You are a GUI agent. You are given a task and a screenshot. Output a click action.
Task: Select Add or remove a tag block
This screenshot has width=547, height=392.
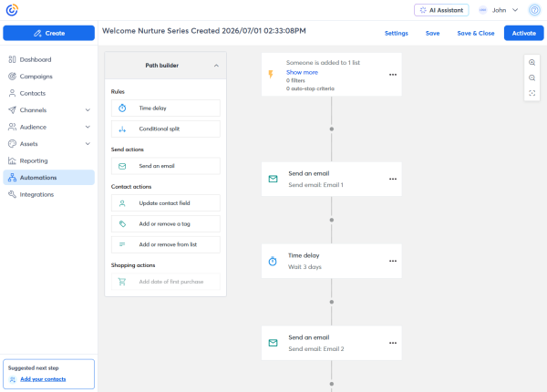166,224
